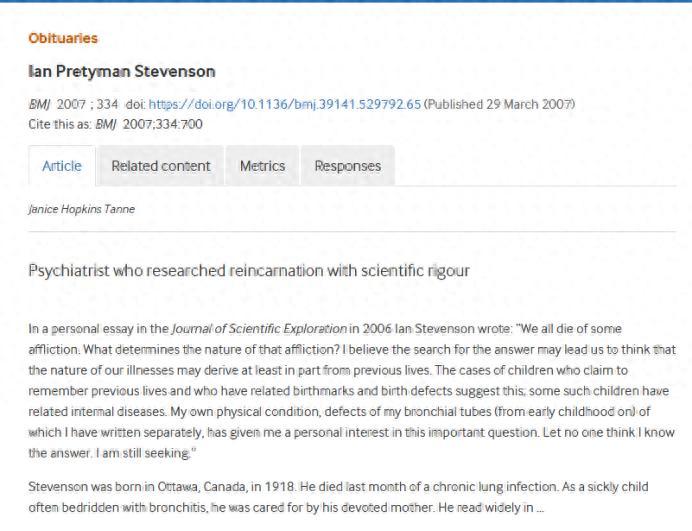Switch to the Article tab
This screenshot has width=692, height=531.
pos(62,166)
